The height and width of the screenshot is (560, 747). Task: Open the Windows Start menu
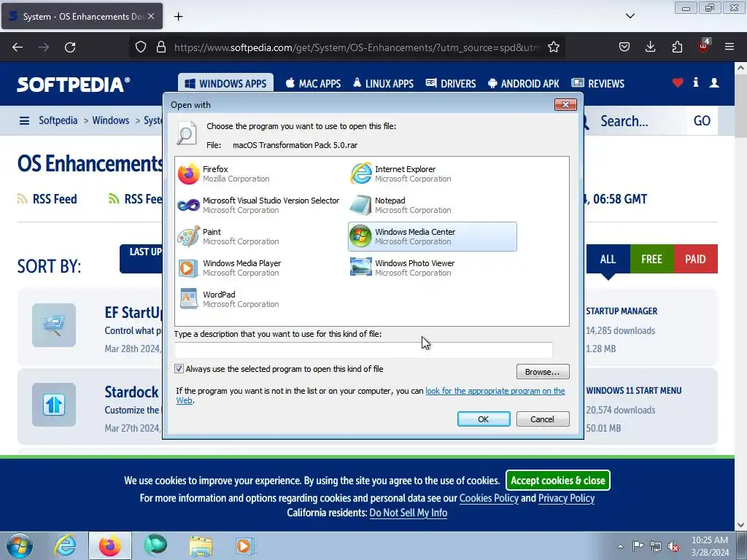(x=20, y=545)
